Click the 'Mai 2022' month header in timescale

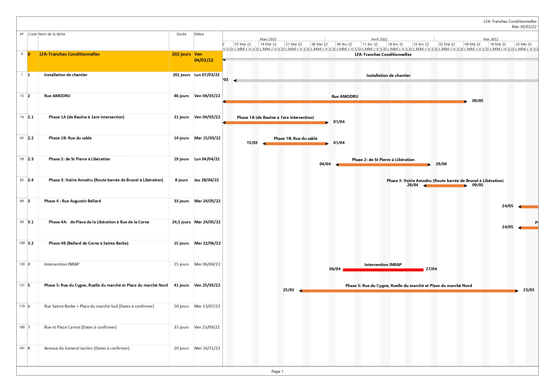click(x=491, y=39)
